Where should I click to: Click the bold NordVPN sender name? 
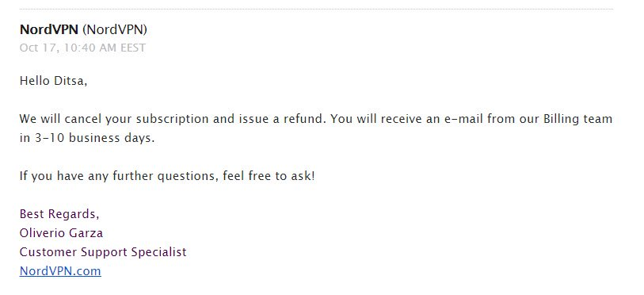(x=49, y=29)
